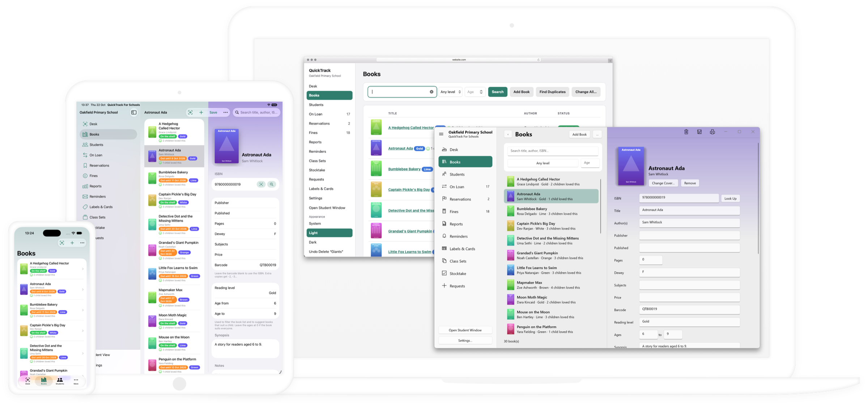
Task: Open the three-dots menu in the iPad toolbar
Action: click(x=225, y=112)
